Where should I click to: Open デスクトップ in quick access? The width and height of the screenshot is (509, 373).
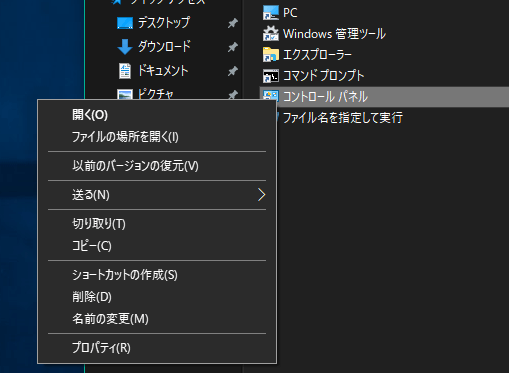[164, 23]
